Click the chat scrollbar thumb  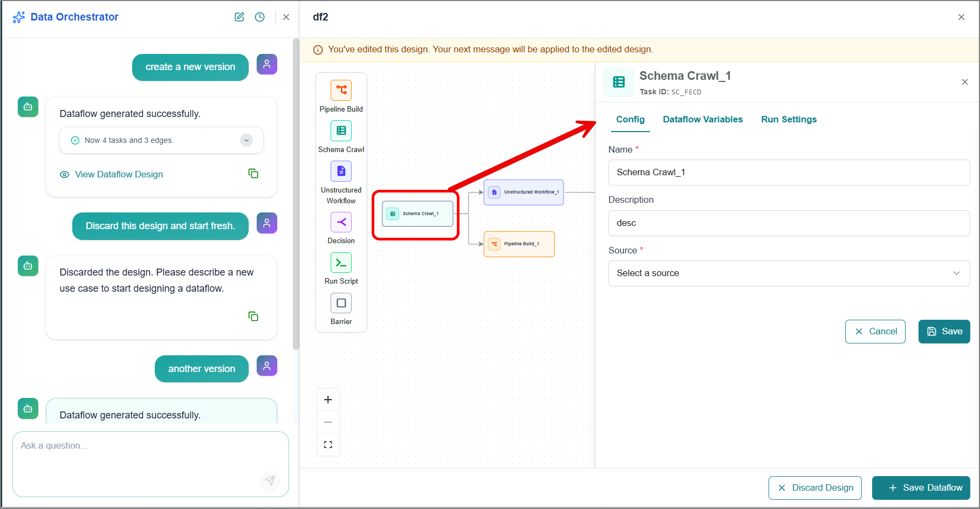coord(296,194)
